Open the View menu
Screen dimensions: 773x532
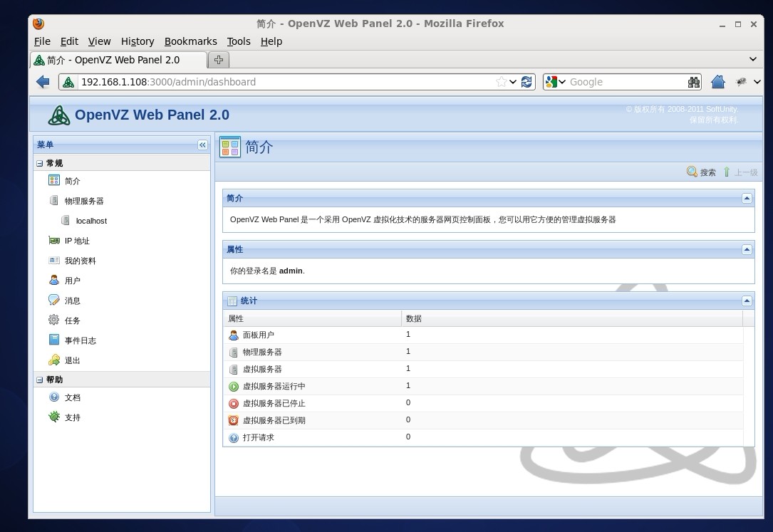(x=99, y=41)
